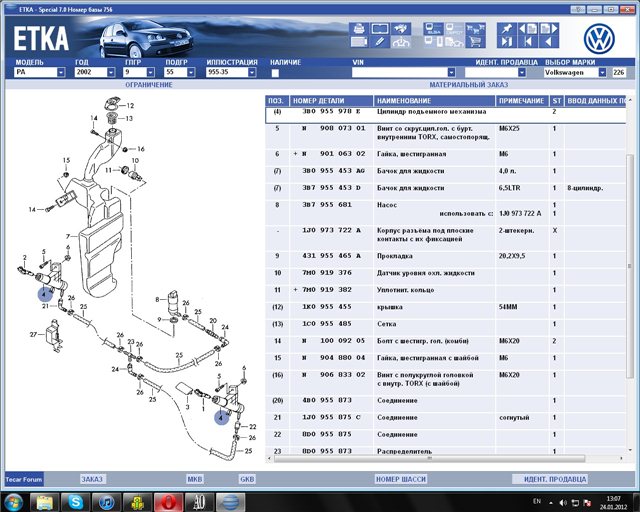Viewport: 640px width, 512px height.
Task: Click the multiple shopping carts icon
Action: point(476,29)
